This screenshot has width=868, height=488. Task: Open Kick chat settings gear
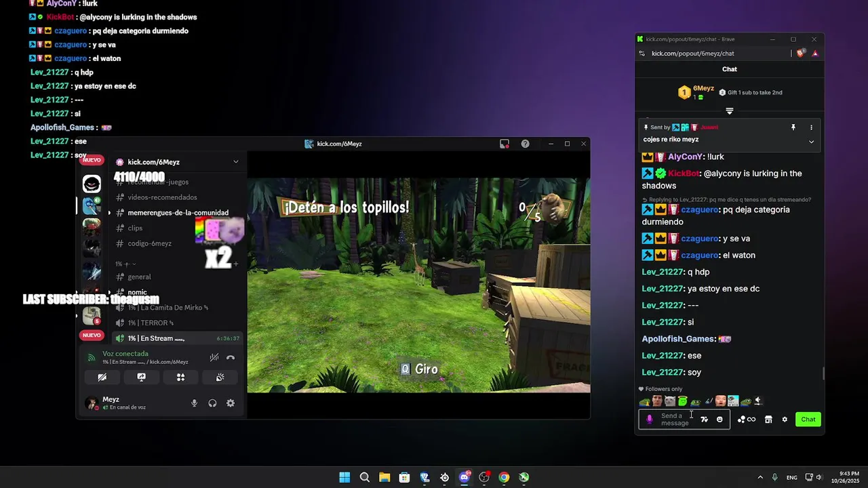785,420
